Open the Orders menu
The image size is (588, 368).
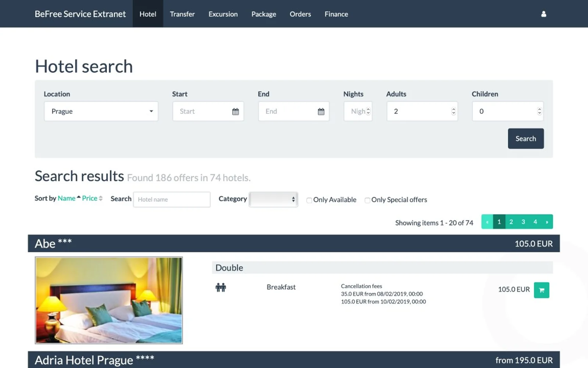[300, 14]
